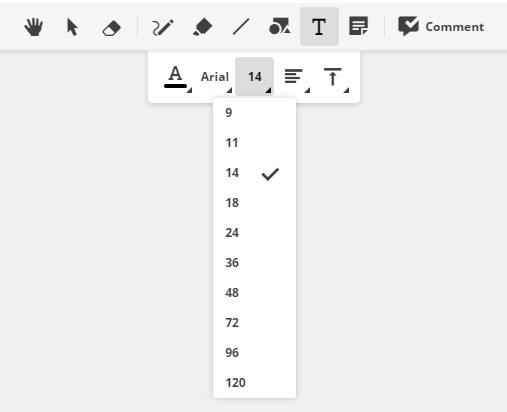The image size is (507, 412).
Task: Choose font size 24 from list
Action: click(254, 233)
